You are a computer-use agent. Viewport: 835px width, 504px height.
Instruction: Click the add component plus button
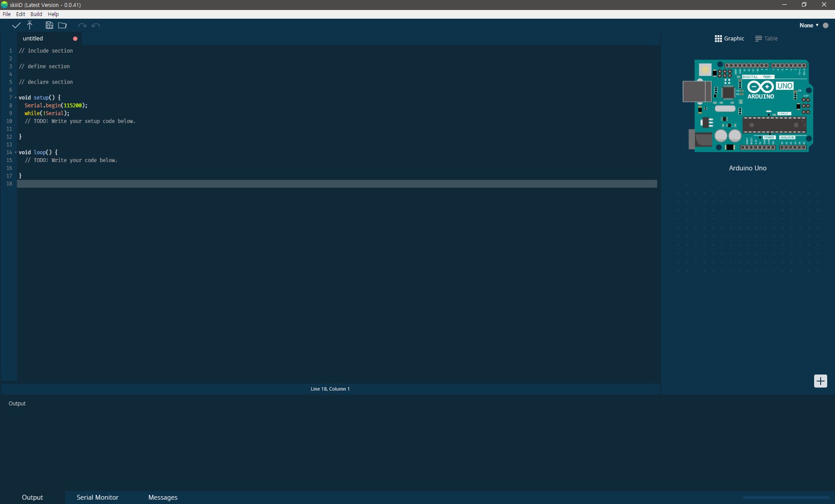tap(820, 381)
